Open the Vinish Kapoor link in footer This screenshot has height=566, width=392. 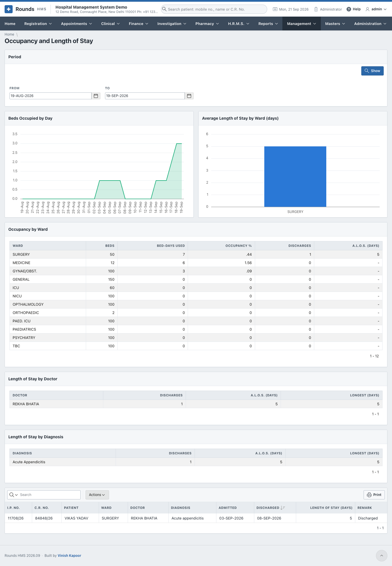point(69,556)
